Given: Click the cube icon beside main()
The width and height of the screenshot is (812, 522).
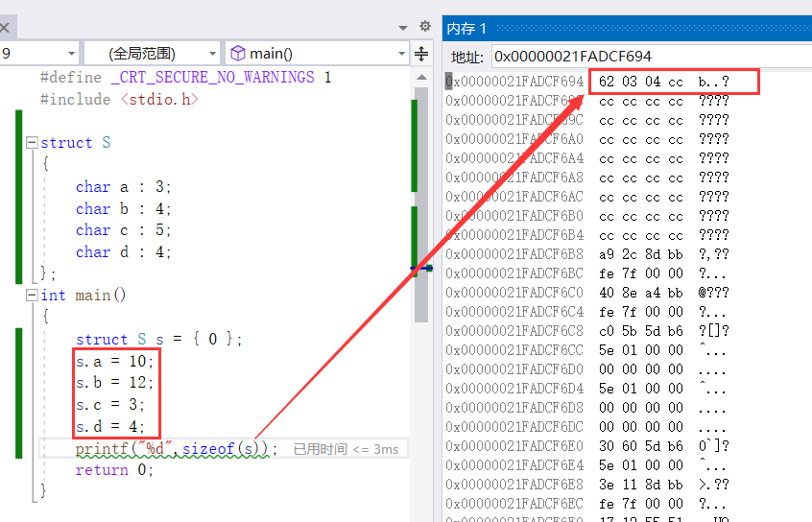Looking at the screenshot, I should click(x=237, y=54).
